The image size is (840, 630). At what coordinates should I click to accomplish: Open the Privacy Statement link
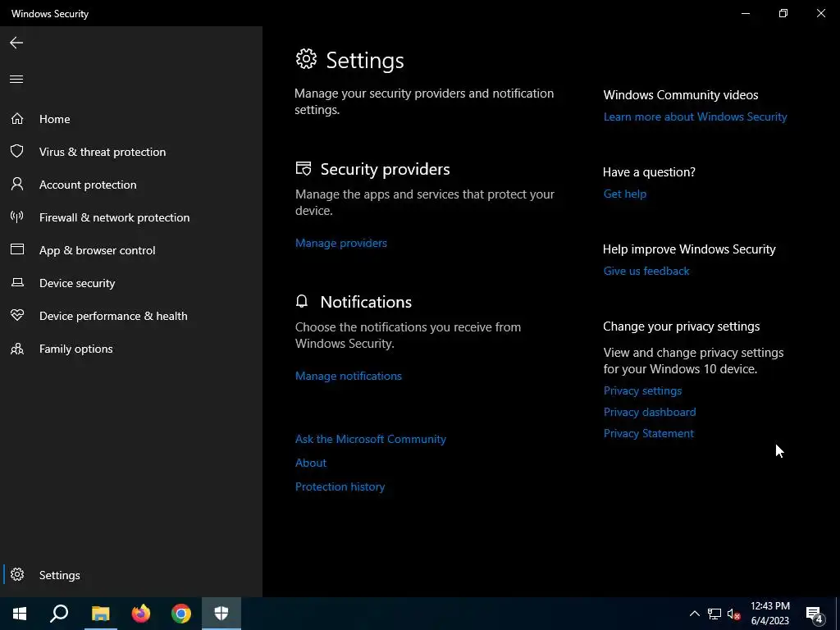pos(648,433)
